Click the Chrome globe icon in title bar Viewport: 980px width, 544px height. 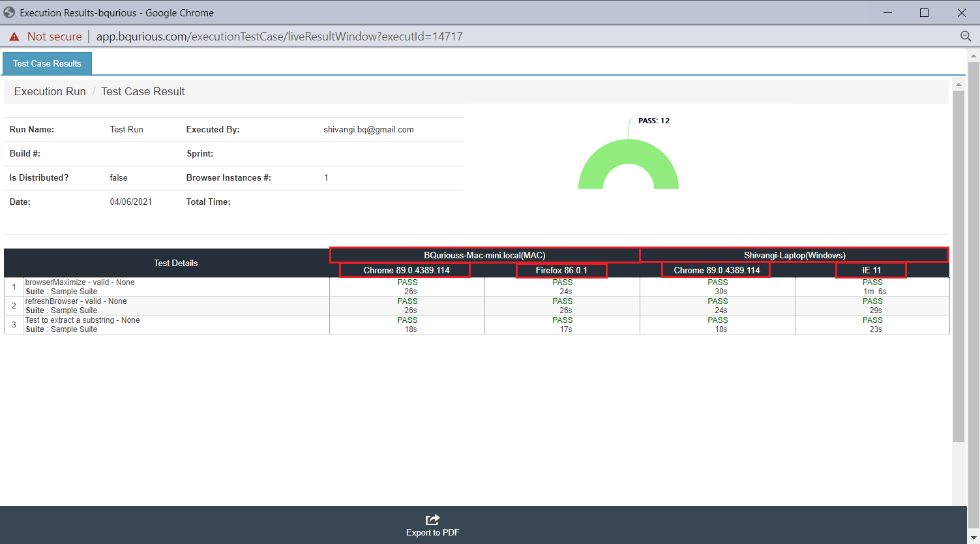point(9,12)
